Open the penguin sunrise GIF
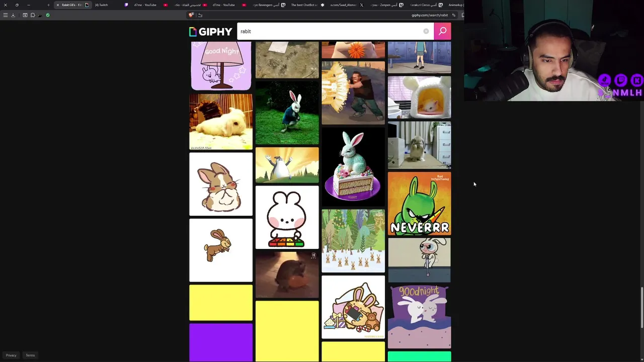Image resolution: width=644 pixels, height=362 pixels. click(x=287, y=165)
